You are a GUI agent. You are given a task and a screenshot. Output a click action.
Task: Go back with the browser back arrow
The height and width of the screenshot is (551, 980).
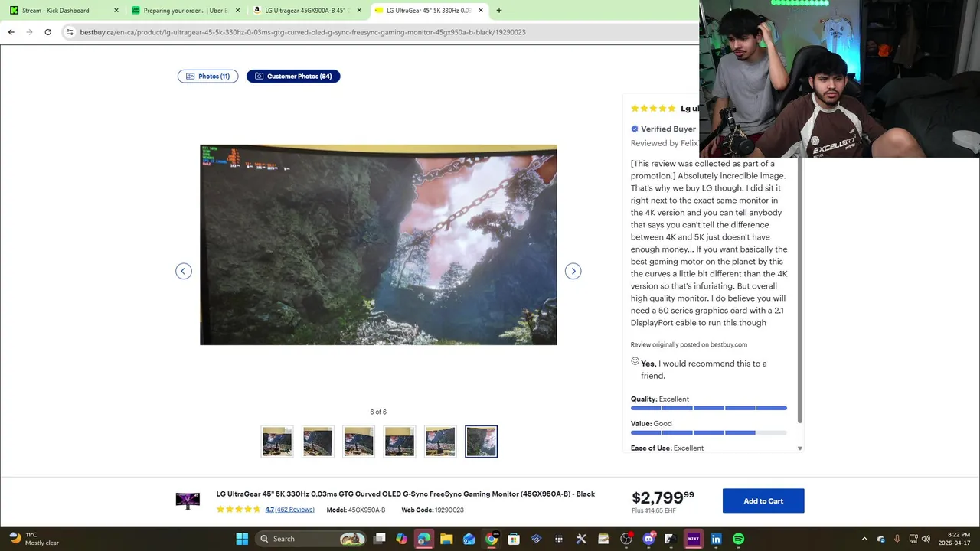click(x=11, y=32)
